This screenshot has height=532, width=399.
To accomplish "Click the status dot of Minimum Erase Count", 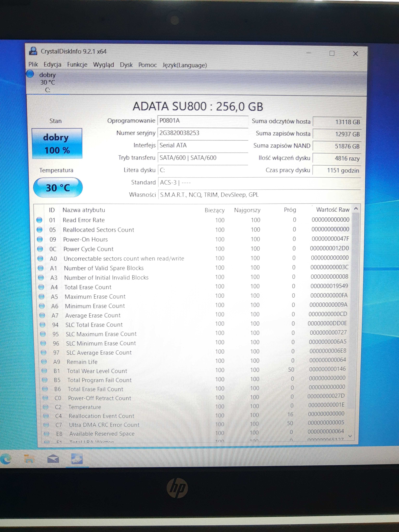I will pos(42,306).
